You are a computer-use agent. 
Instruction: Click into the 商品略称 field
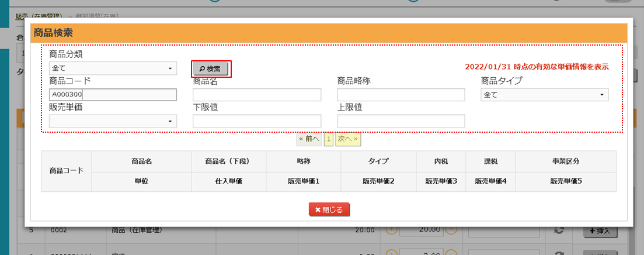point(401,95)
